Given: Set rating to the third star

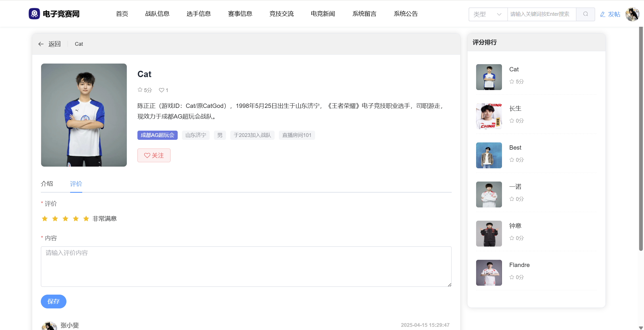Looking at the screenshot, I should tap(65, 219).
